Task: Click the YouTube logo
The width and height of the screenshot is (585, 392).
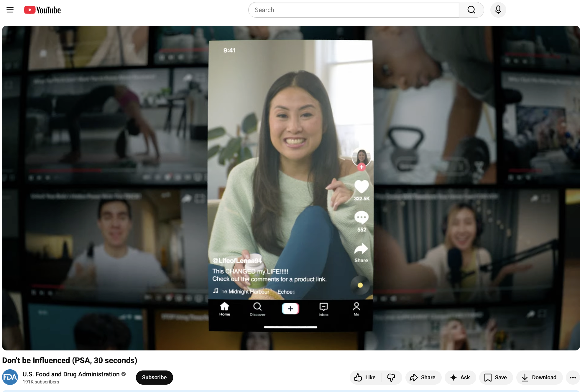Action: [42, 10]
